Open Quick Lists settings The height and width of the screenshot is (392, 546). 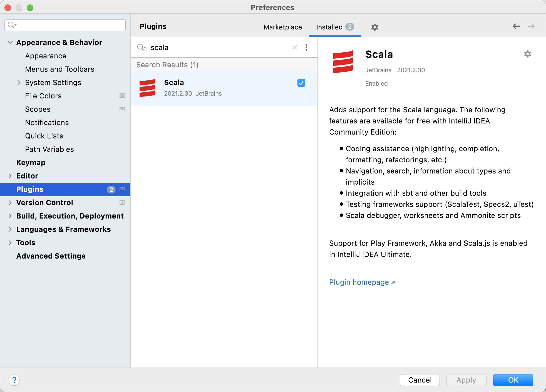click(44, 136)
